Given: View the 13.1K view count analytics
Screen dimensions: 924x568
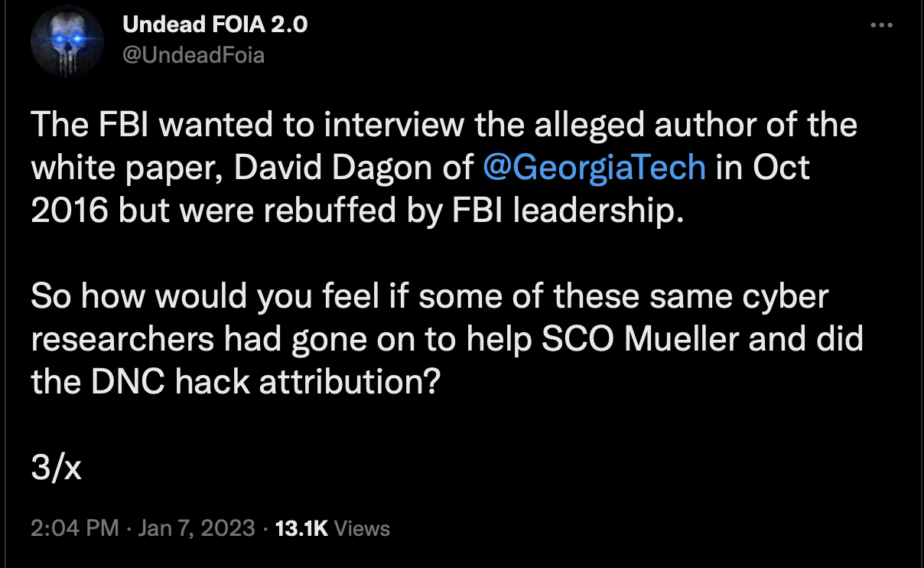Looking at the screenshot, I should tap(301, 528).
